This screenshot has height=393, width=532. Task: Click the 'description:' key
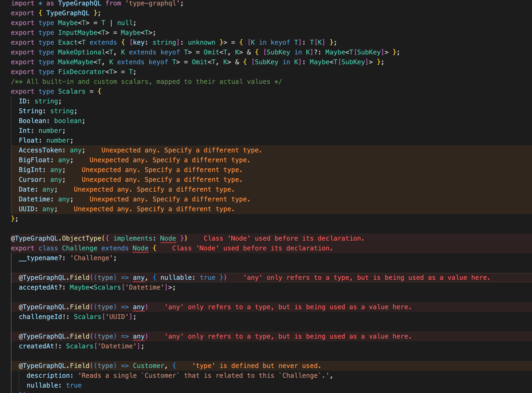[50, 376]
